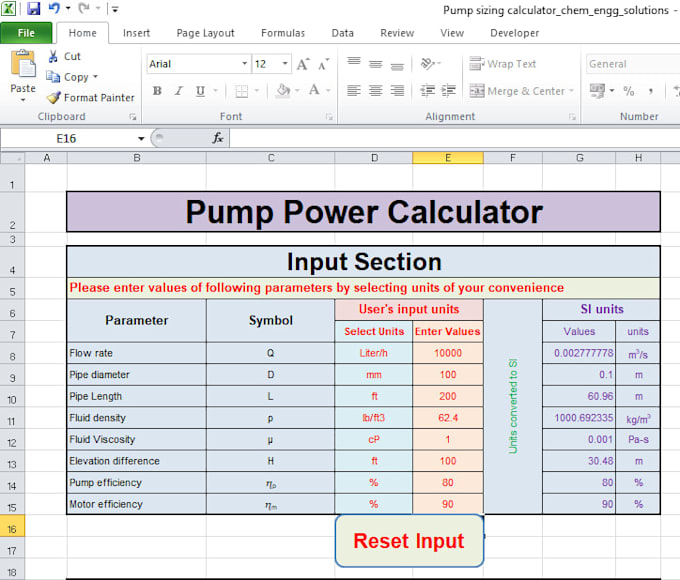Open the General number format dropdown

coord(633,64)
